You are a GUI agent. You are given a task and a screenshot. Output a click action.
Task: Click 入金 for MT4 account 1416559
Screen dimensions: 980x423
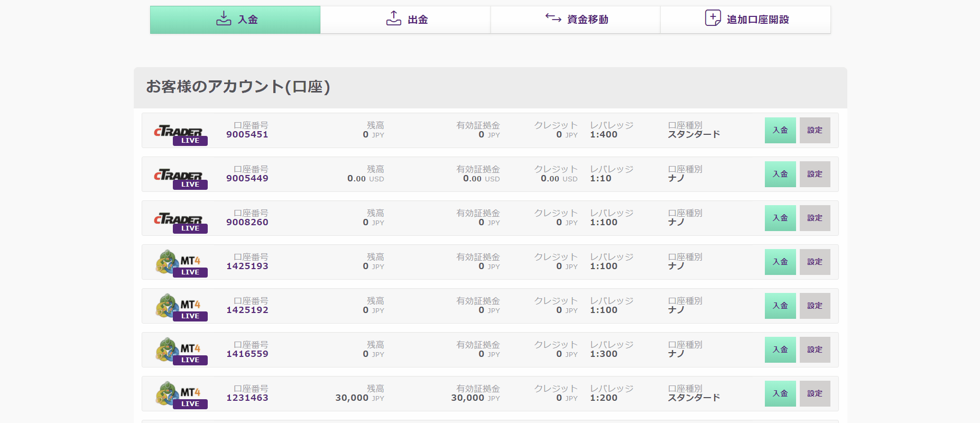[780, 350]
